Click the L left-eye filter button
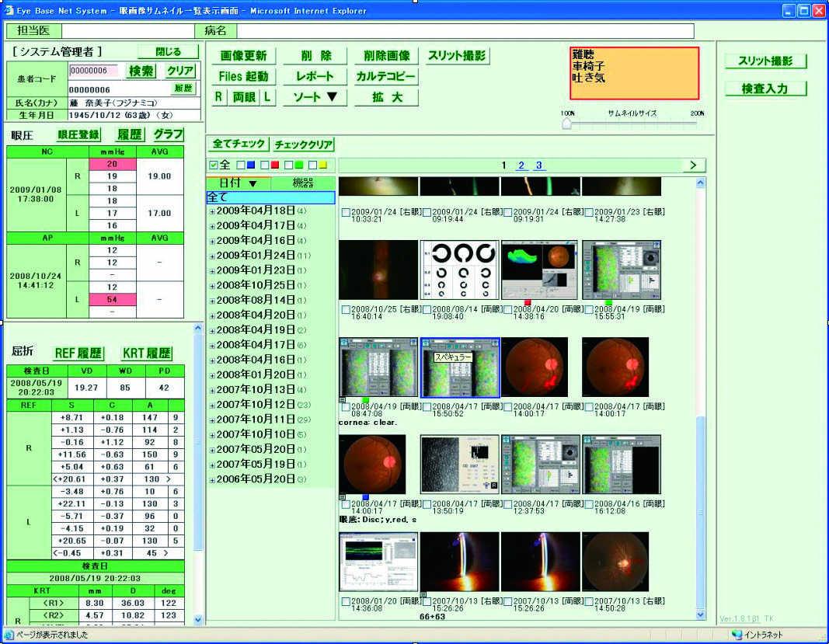The image size is (829, 644). coord(266,97)
